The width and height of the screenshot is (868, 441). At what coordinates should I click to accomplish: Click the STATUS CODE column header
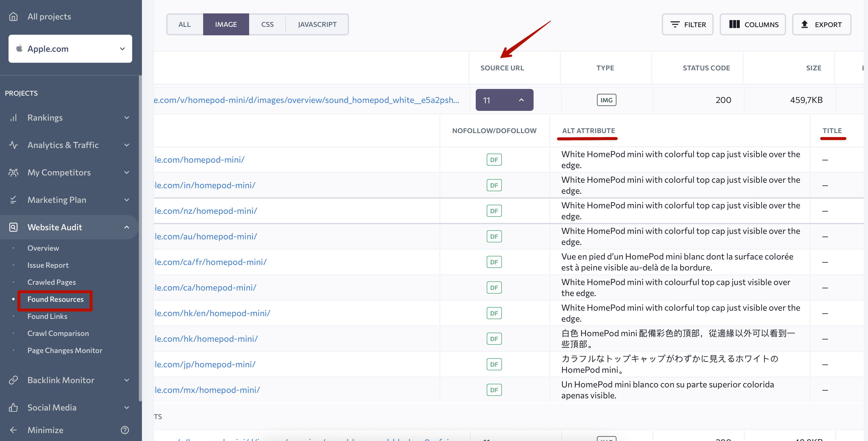[706, 68]
